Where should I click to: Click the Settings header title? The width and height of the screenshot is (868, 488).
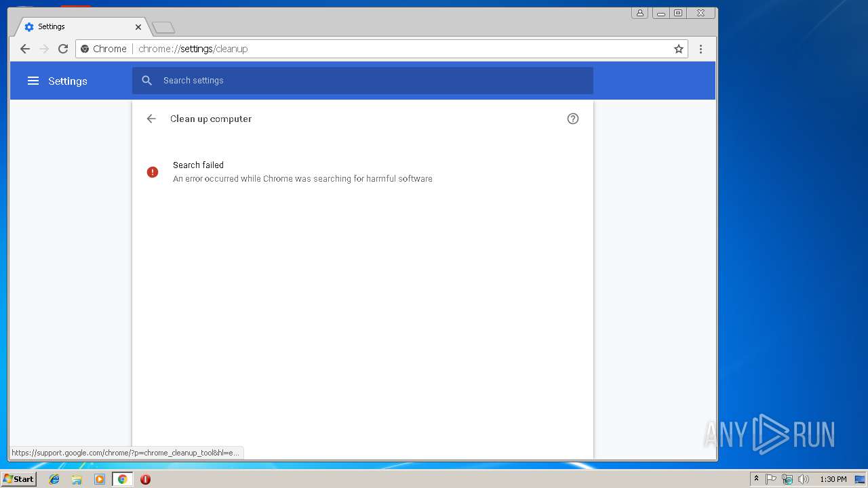pos(68,81)
